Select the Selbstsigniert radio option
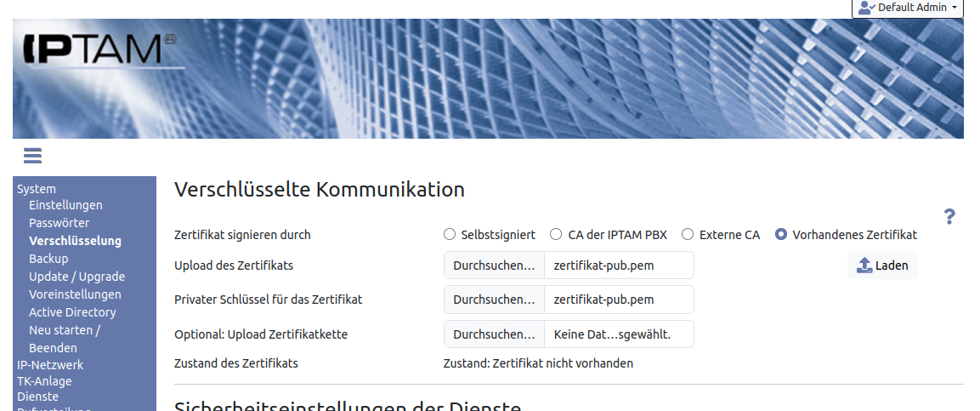Screen dimensions: 980x411 [x=450, y=235]
